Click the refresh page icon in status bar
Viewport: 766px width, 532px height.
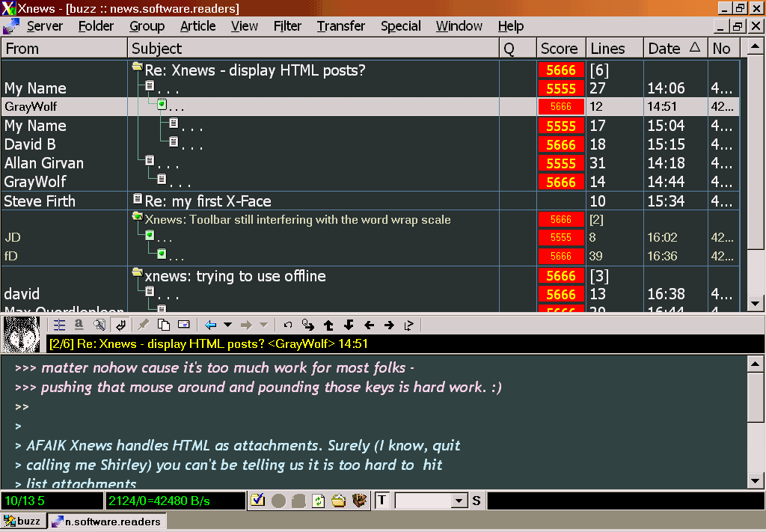[319, 501]
